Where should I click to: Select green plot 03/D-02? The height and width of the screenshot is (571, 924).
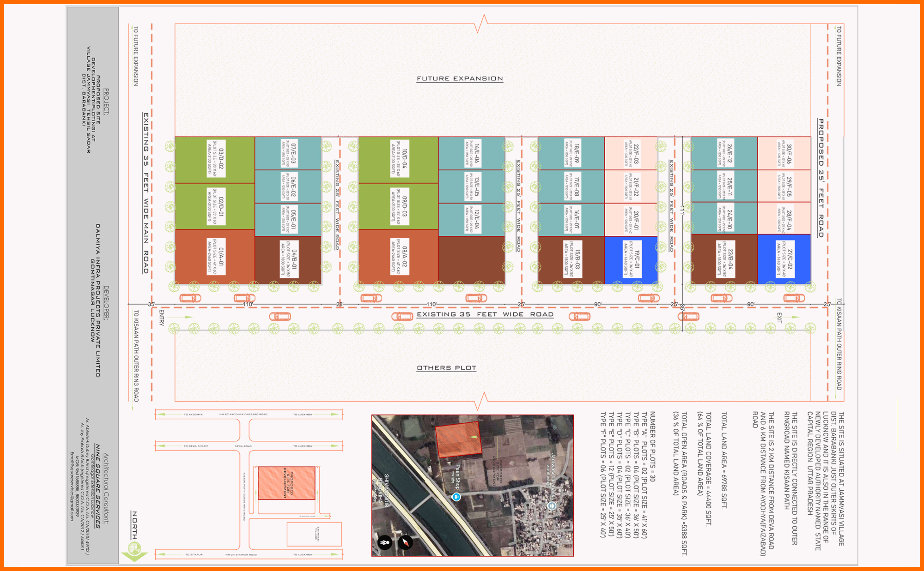coord(215,160)
